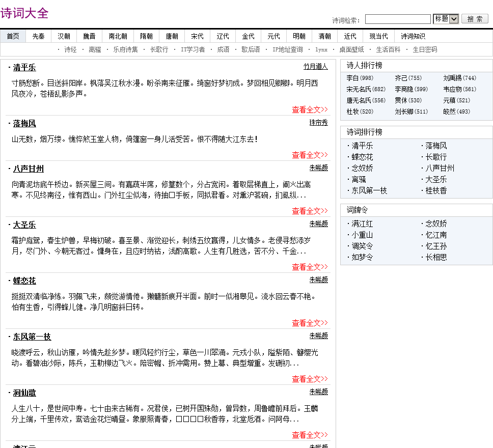
Task: Open 如梦令 in 词牌令 list
Action: point(362,257)
